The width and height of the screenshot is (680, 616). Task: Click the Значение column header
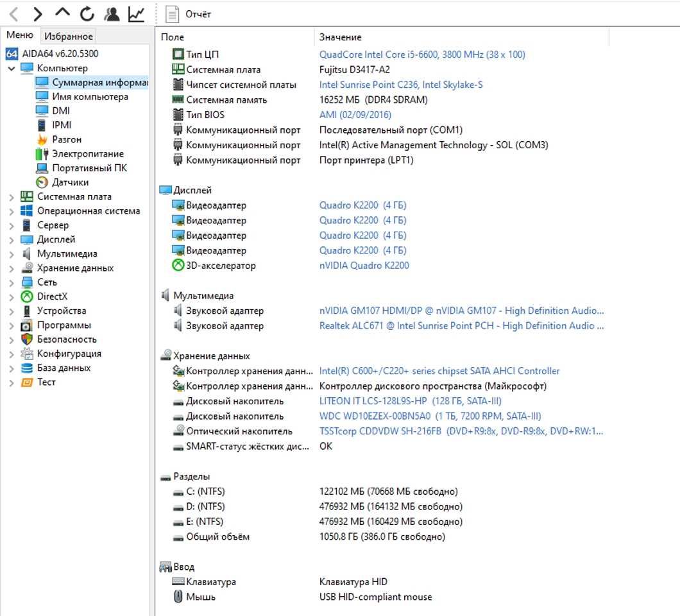point(341,37)
